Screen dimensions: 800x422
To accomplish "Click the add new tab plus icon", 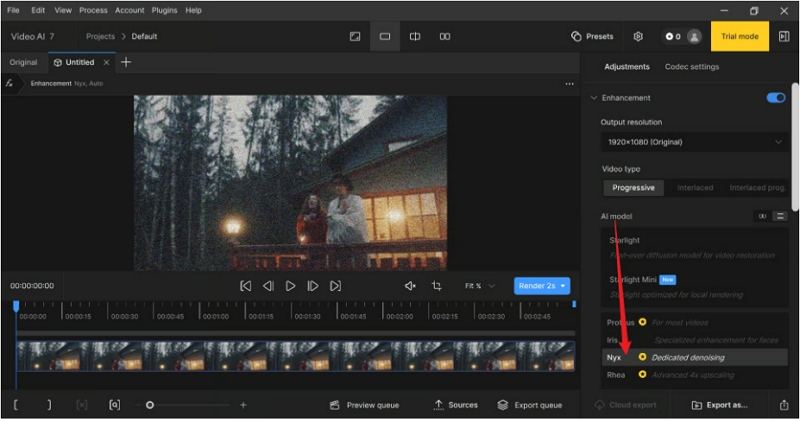I will pyautogui.click(x=126, y=62).
